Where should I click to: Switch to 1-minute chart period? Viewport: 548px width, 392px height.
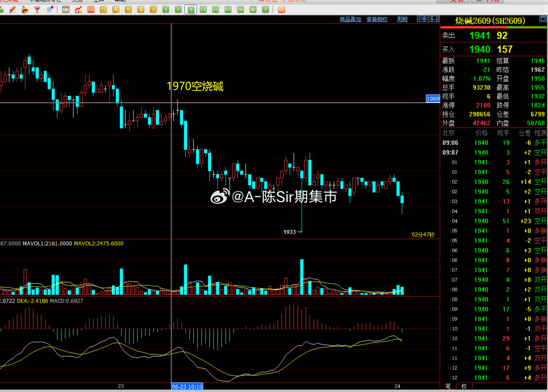tap(166, 9)
